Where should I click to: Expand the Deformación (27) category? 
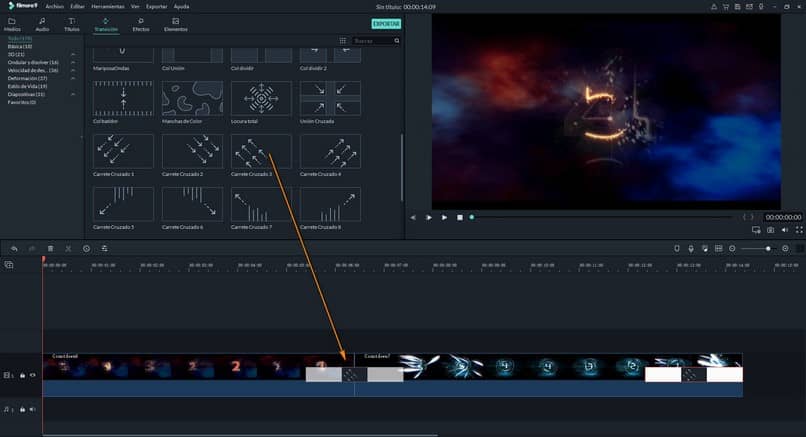[x=27, y=78]
